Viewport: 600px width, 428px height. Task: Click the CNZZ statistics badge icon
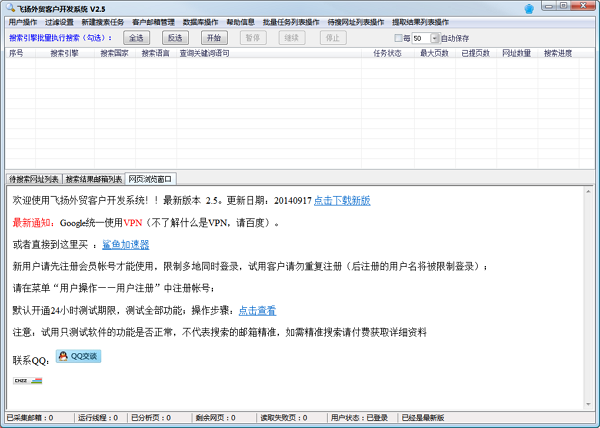point(28,381)
